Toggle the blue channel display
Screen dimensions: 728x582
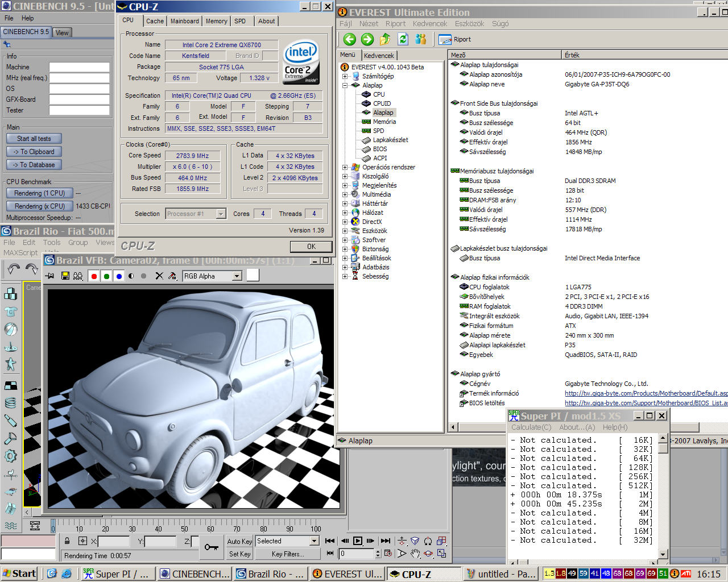(x=119, y=276)
